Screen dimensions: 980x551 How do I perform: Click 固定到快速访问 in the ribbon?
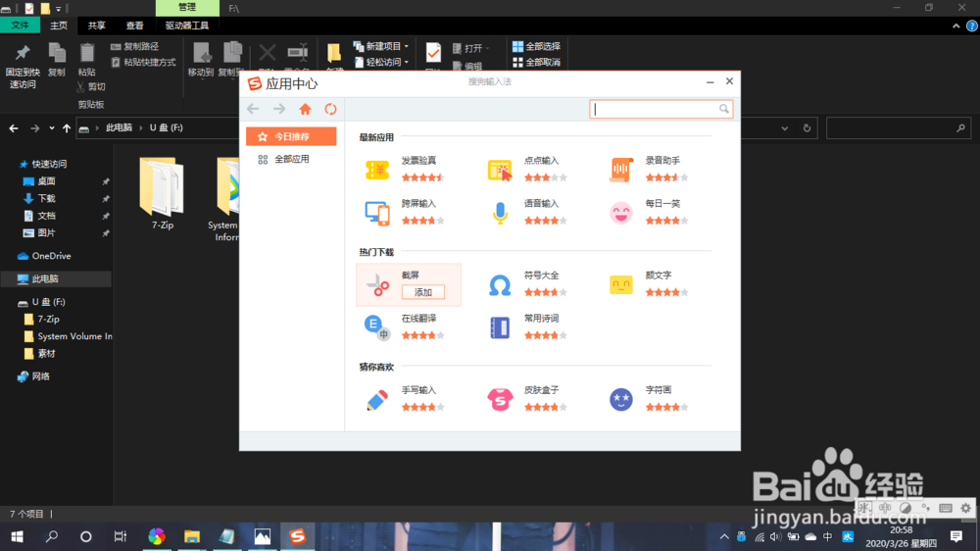pos(23,67)
